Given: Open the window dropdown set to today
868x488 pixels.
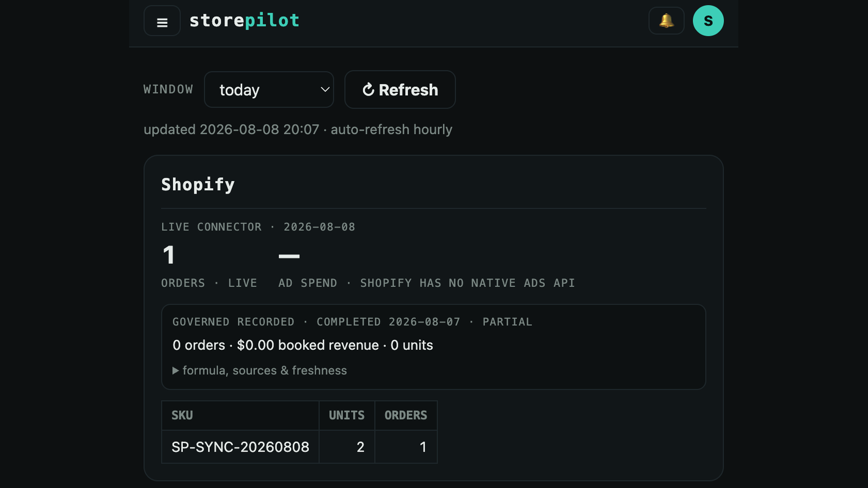Looking at the screenshot, I should [269, 89].
